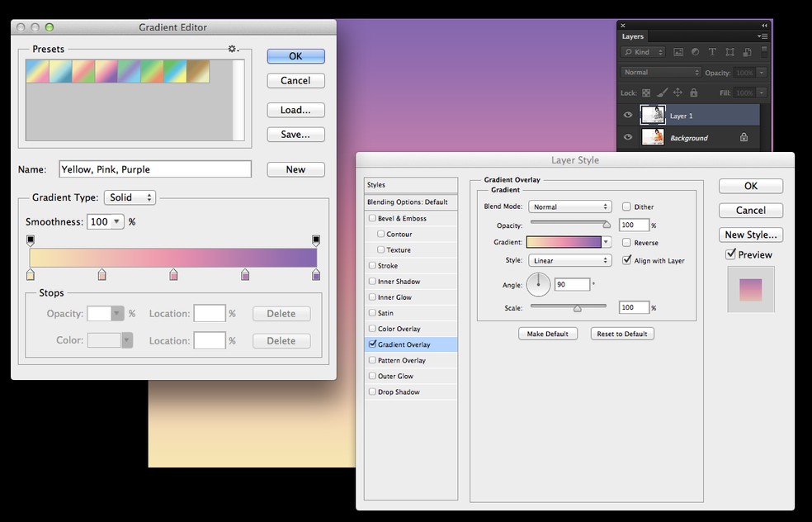The width and height of the screenshot is (812, 522).
Task: Click the gradient Name text field
Action: 155,169
